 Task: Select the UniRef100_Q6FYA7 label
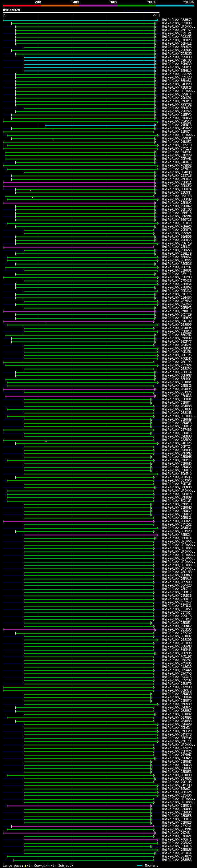pos(177,267)
